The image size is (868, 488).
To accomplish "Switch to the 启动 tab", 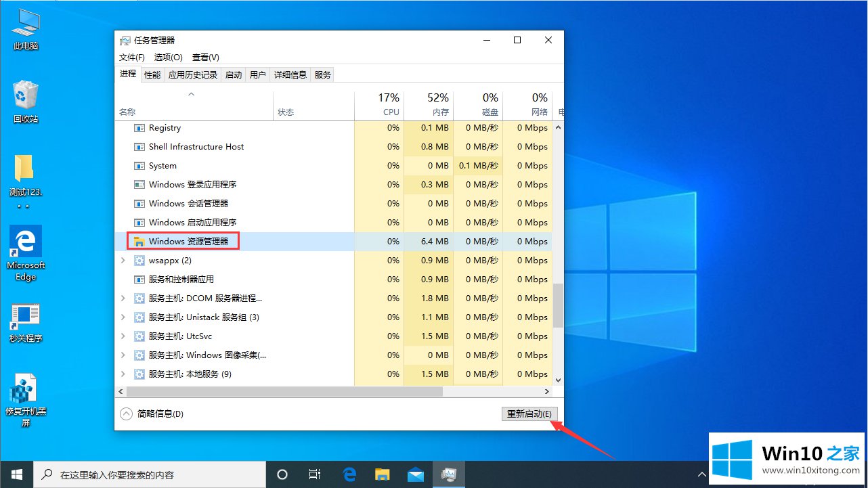I will (234, 75).
